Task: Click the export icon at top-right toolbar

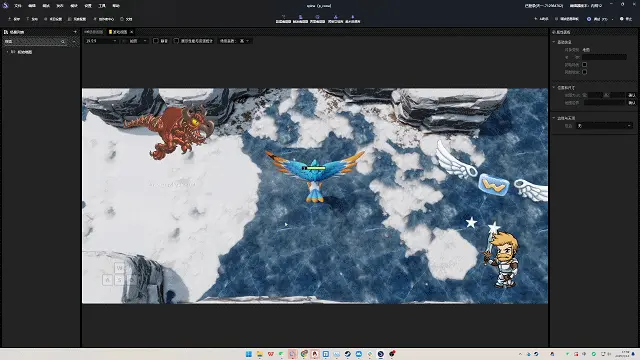Action: click(626, 19)
